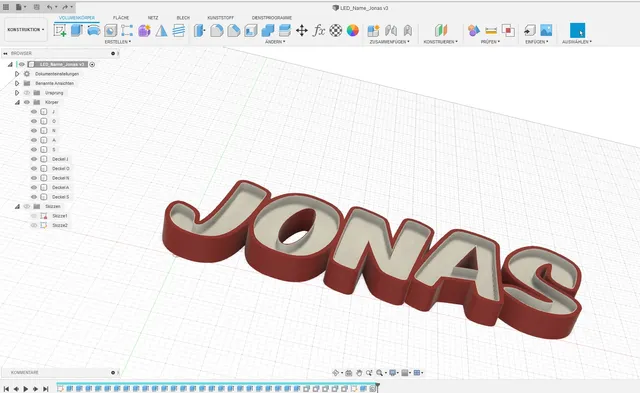Redo the last action
640x393 pixels.
point(65,7)
